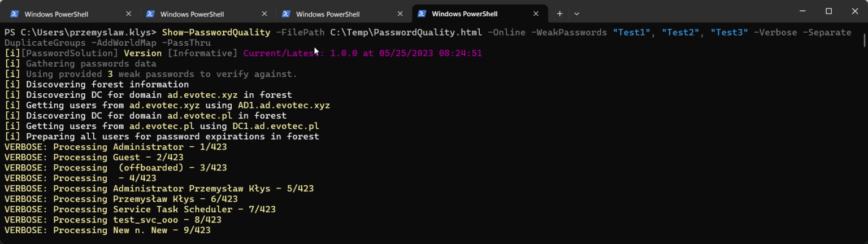This screenshot has width=868, height=244.
Task: Close the second Windows PowerShell tab
Action: (264, 14)
